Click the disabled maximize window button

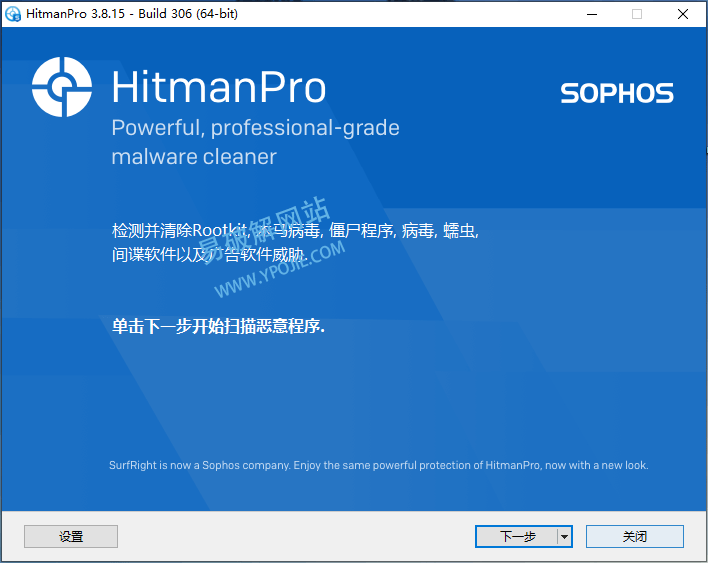(637, 14)
